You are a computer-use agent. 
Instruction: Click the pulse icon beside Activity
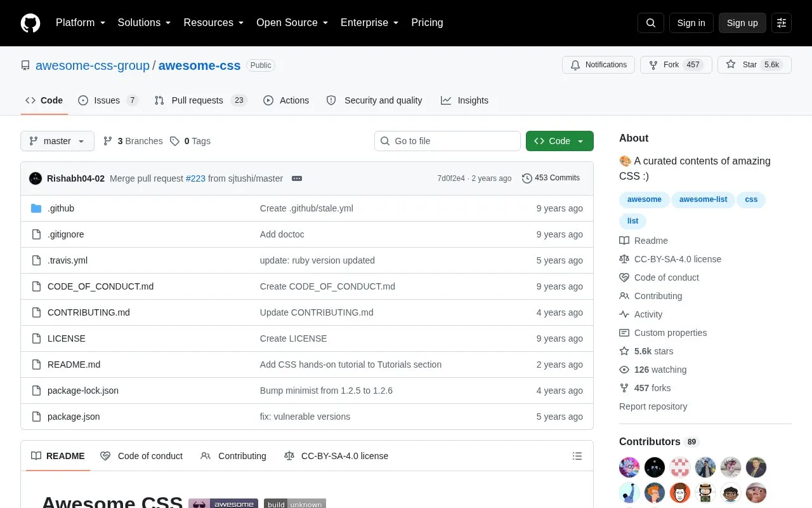point(624,314)
